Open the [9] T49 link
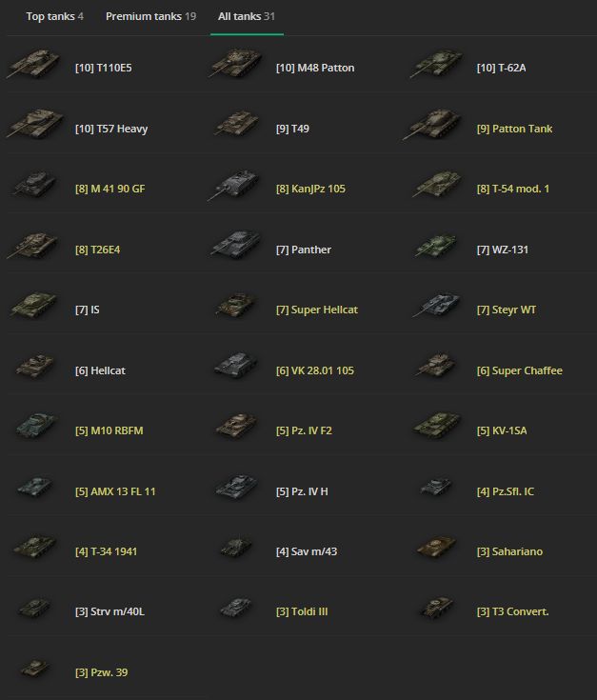The image size is (597, 700). coord(292,129)
